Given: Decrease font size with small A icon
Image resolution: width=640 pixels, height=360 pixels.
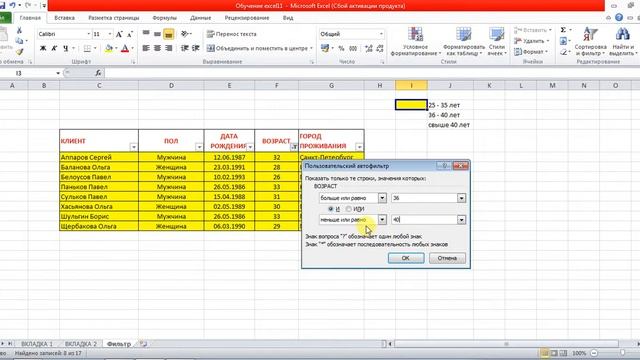Looking at the screenshot, I should tap(130, 34).
